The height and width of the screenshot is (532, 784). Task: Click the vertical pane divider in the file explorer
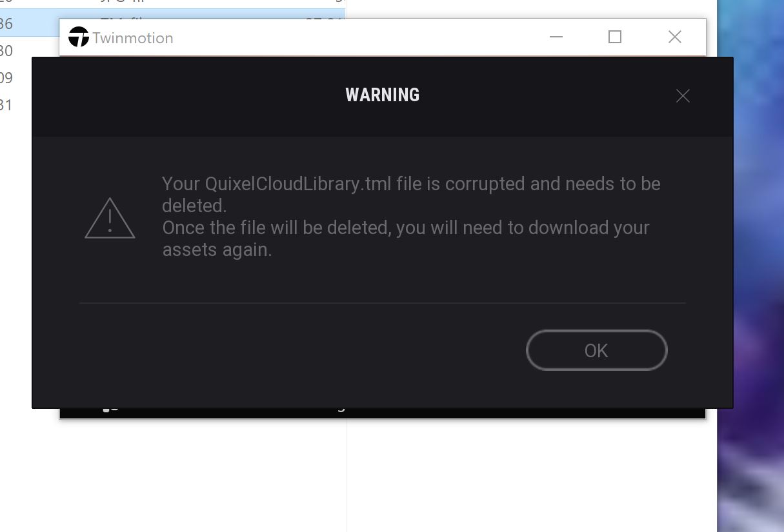347,476
